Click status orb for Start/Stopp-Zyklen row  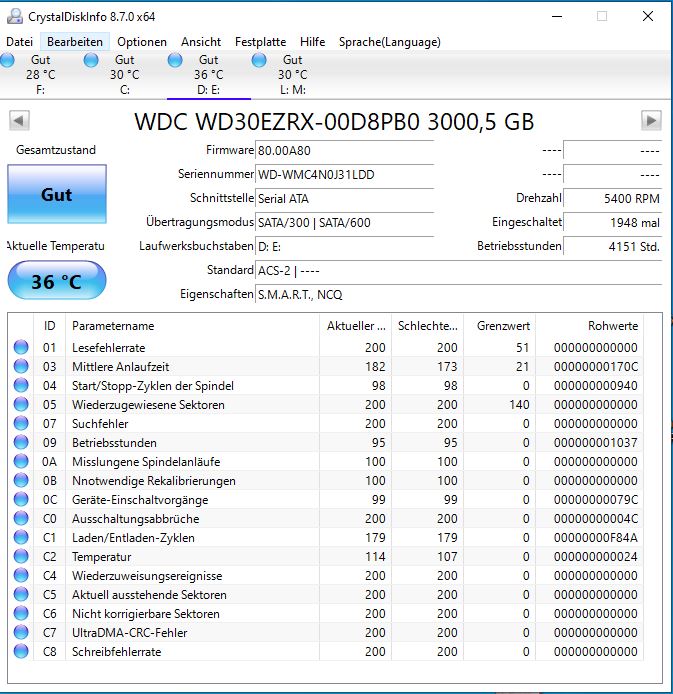(21, 385)
